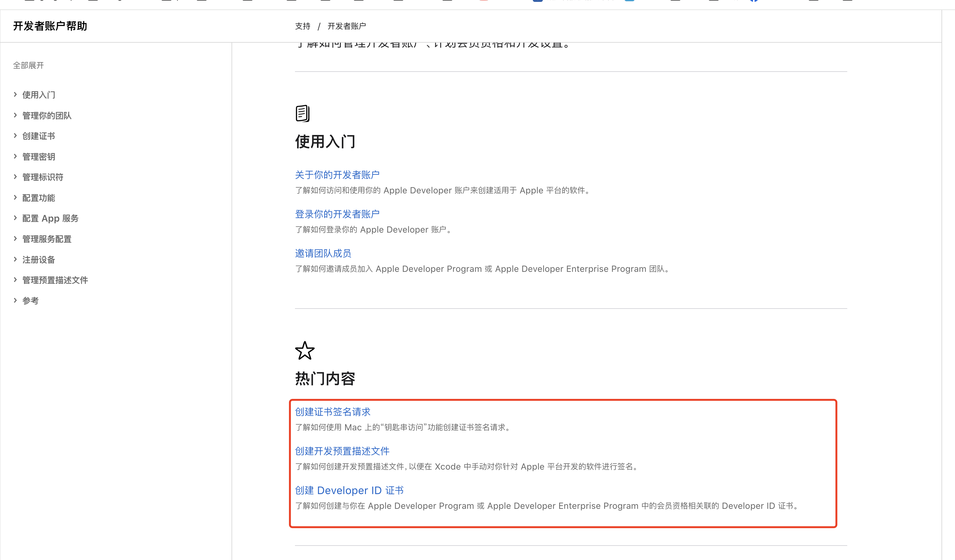
Task: Open the 登录你的开发者账户 link
Action: pyautogui.click(x=337, y=214)
